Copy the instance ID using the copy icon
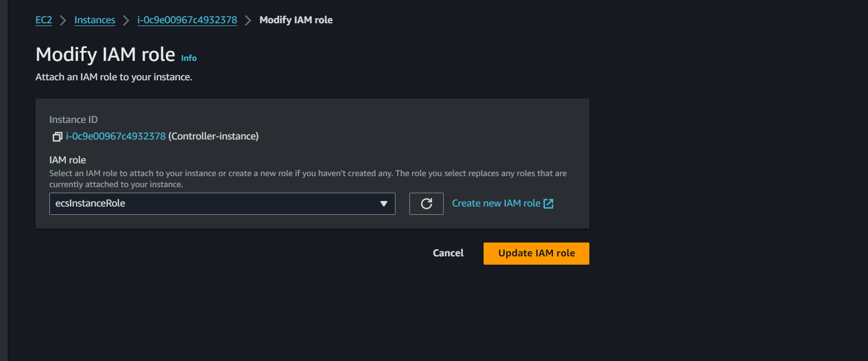 click(57, 136)
